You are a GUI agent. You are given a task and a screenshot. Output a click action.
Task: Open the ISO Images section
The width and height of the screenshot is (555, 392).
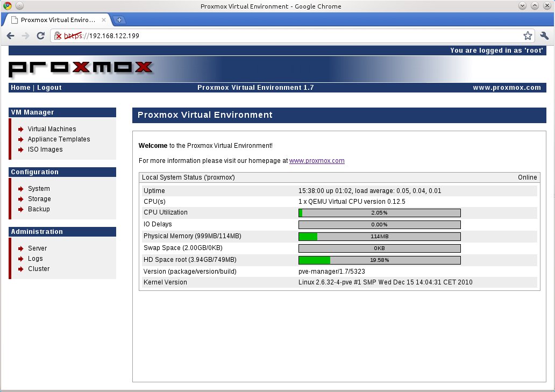[x=45, y=149]
